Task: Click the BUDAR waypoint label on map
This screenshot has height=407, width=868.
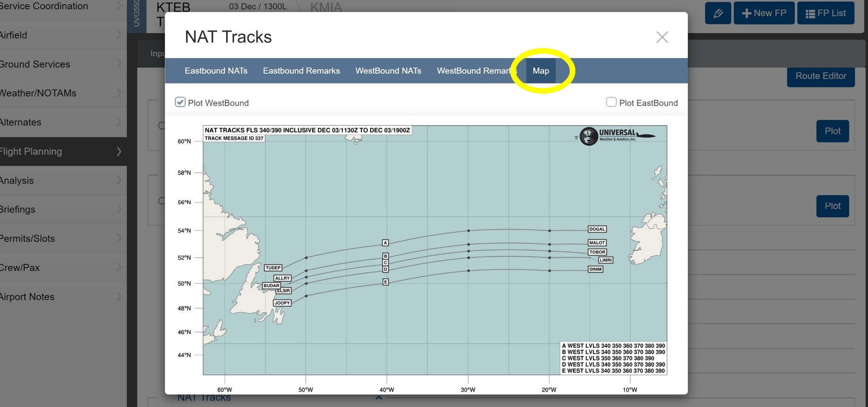Action: (x=271, y=285)
